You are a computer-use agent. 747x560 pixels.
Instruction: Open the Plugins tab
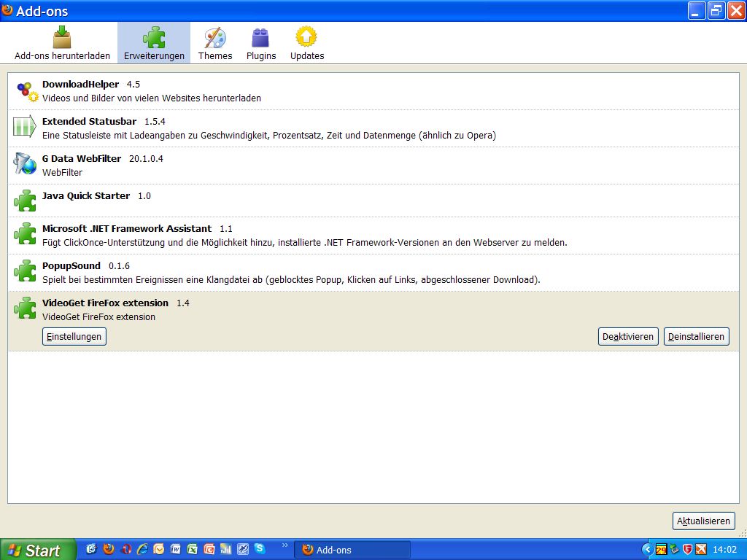pyautogui.click(x=260, y=43)
